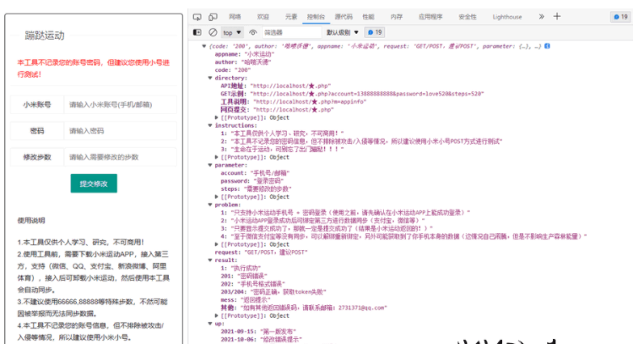Viewport: 644px width, 344px height.
Task: Select the 2021-09-15 update row
Action: [x=258, y=331]
